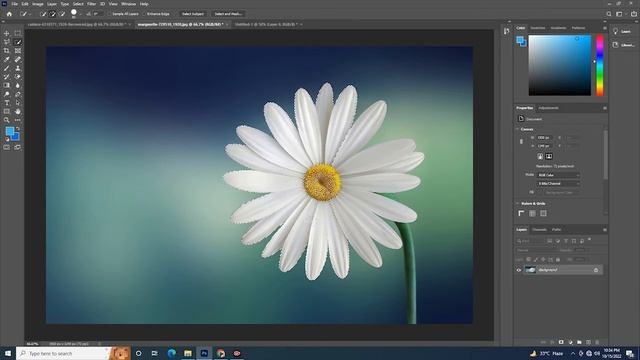Select the History Brush tool
The image size is (640, 360).
7,77
